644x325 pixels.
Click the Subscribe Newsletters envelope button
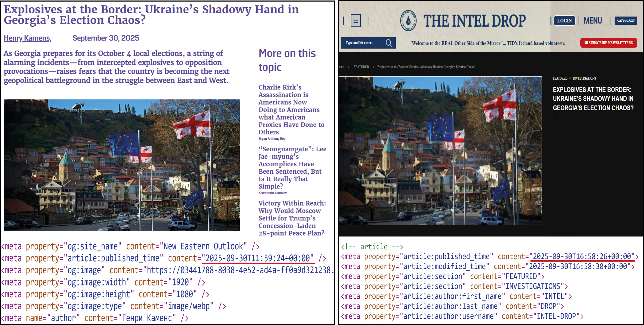point(608,43)
